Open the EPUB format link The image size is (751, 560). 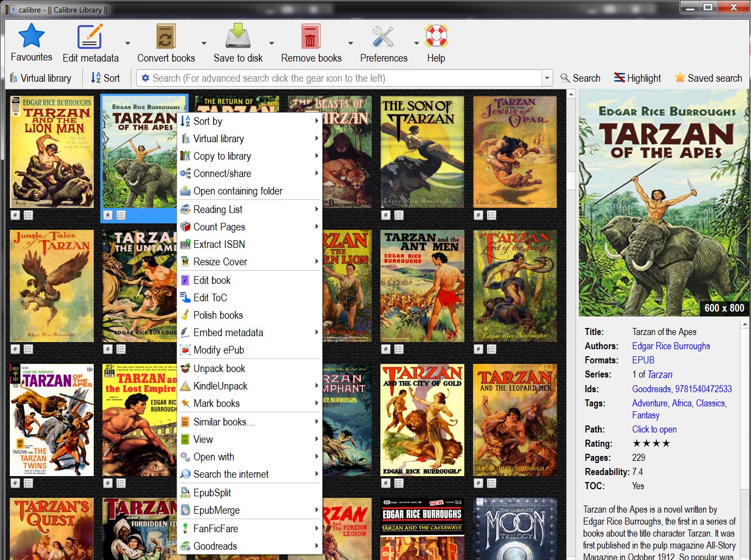coord(643,360)
